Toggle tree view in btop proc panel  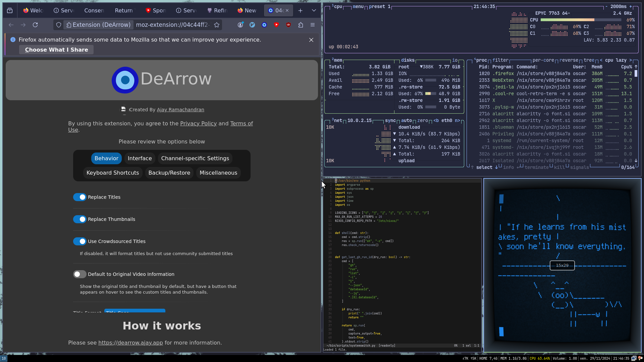point(589,60)
